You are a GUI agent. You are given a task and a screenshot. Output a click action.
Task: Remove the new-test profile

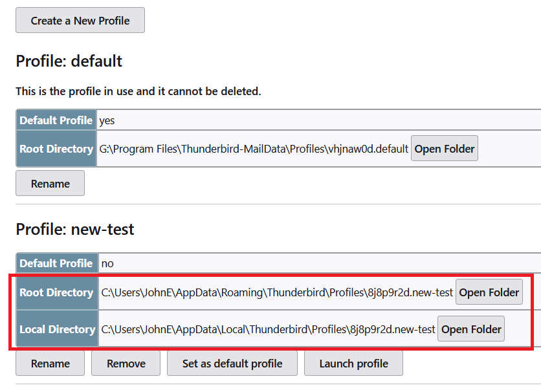(x=126, y=363)
